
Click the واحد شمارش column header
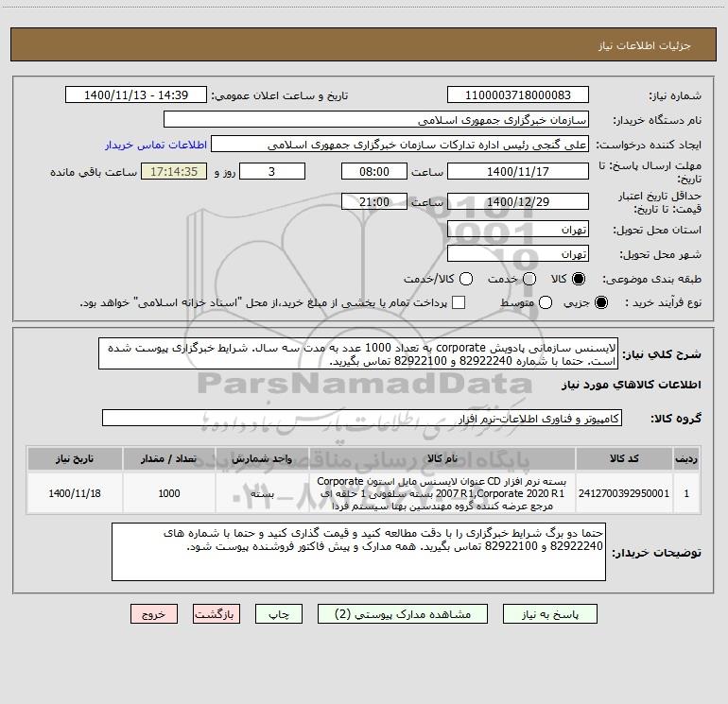click(262, 458)
